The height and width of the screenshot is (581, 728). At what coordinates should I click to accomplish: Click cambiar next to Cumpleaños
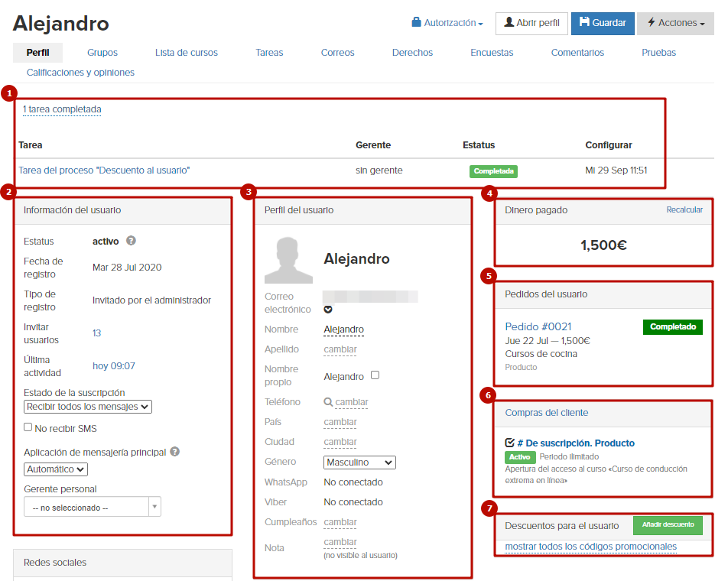click(x=340, y=523)
